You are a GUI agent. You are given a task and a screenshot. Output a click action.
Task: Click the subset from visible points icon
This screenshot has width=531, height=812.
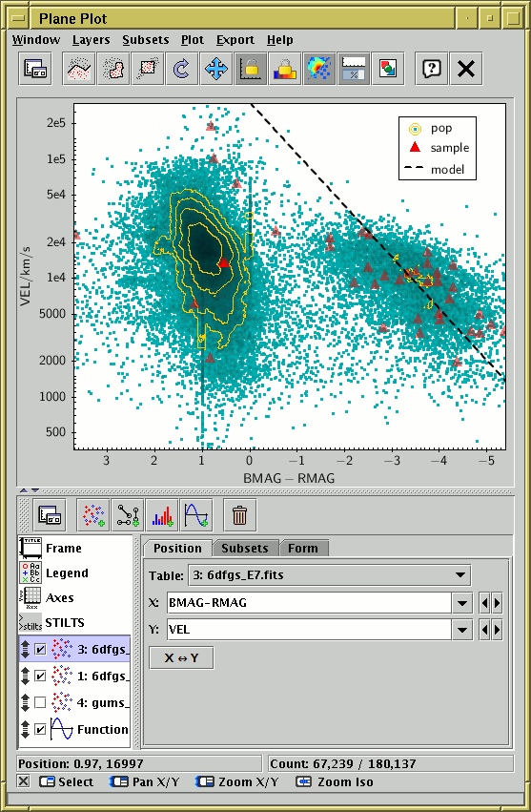[x=148, y=69]
